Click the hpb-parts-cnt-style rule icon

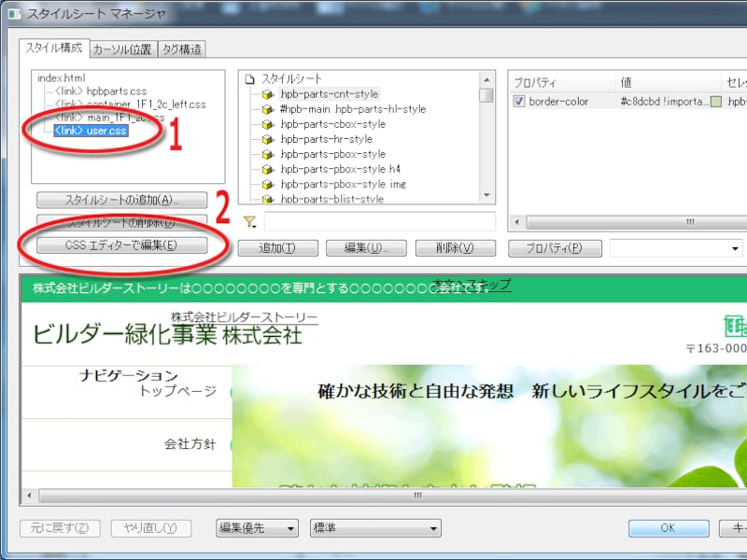(x=268, y=94)
